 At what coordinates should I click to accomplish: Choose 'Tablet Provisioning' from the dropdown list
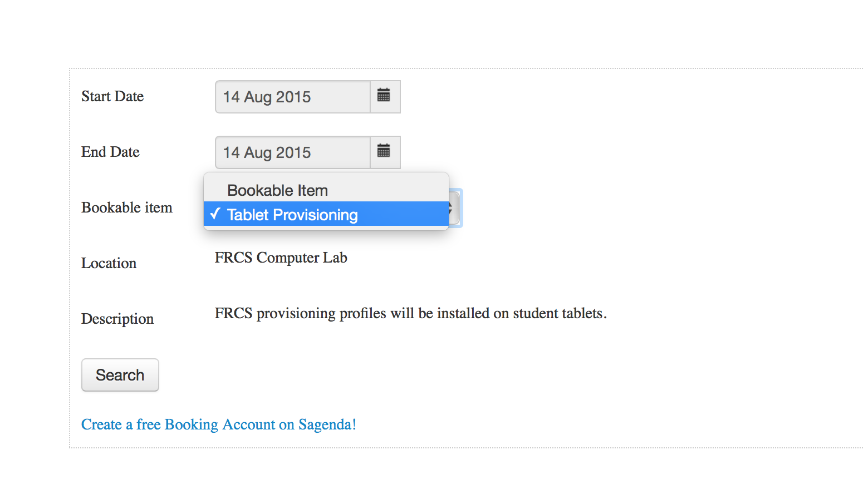pos(292,215)
